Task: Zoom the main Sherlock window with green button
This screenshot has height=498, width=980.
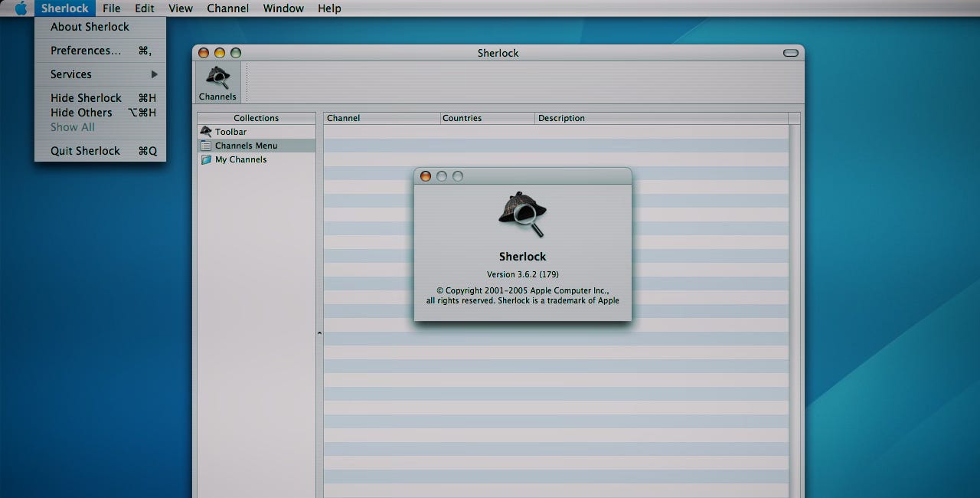Action: (x=236, y=53)
